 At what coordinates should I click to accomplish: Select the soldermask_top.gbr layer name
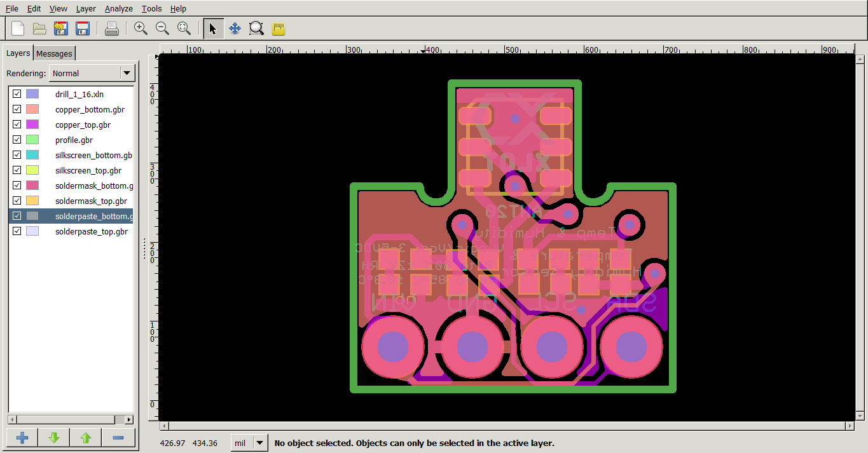91,201
